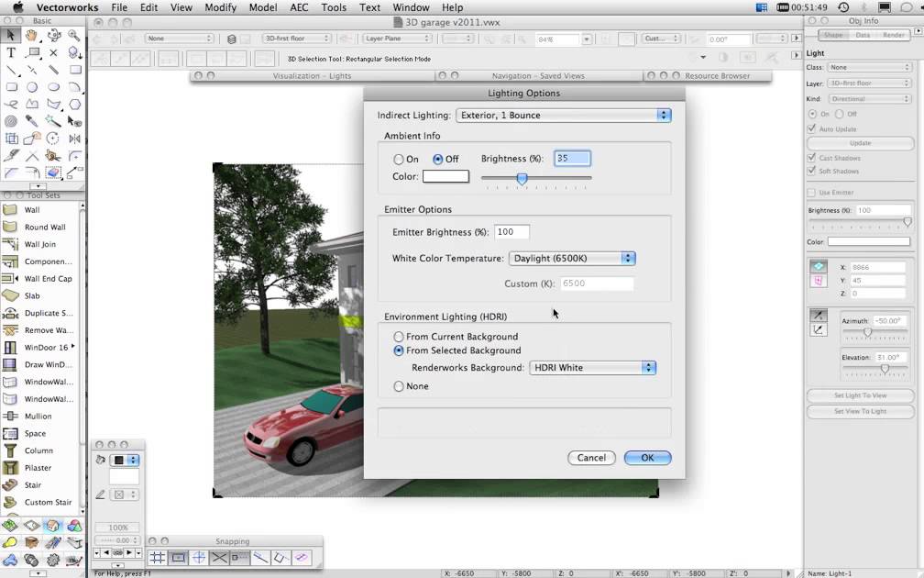The width and height of the screenshot is (924, 578).
Task: Turn Ambient light On
Action: pyautogui.click(x=399, y=160)
